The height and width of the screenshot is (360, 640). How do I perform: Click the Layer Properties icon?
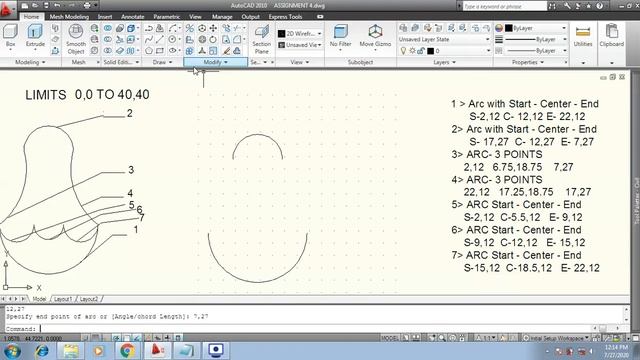point(403,28)
